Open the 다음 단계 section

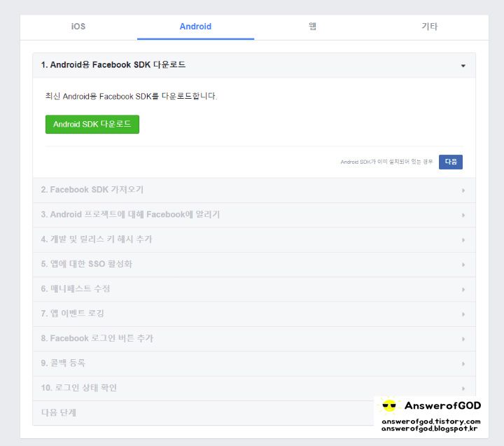[x=59, y=412]
